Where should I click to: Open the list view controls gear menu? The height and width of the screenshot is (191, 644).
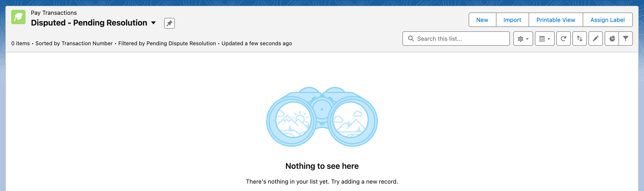[523, 39]
